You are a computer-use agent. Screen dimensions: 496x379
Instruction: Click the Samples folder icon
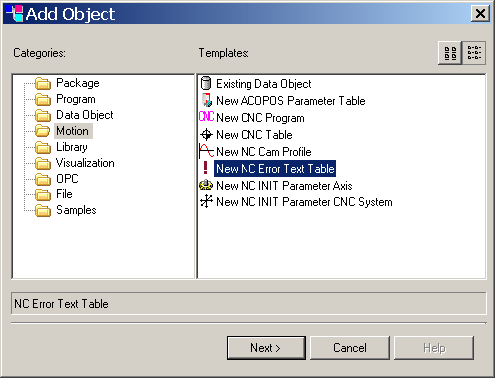(43, 210)
